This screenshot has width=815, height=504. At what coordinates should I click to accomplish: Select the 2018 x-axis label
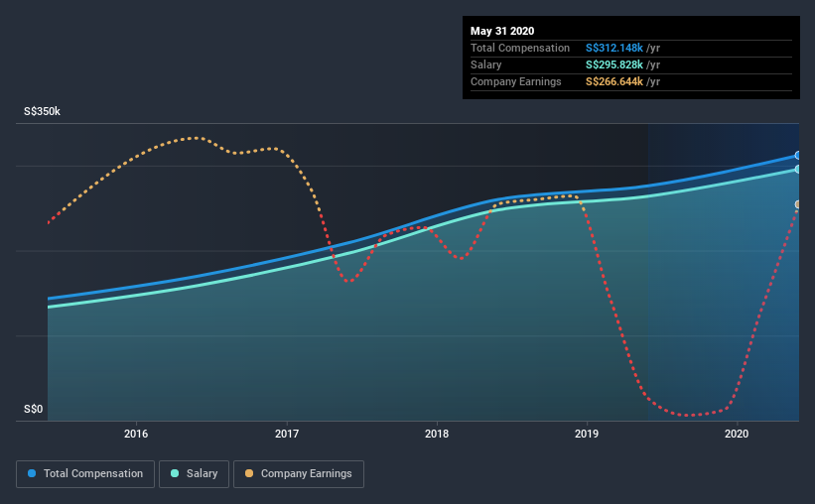pyautogui.click(x=437, y=434)
